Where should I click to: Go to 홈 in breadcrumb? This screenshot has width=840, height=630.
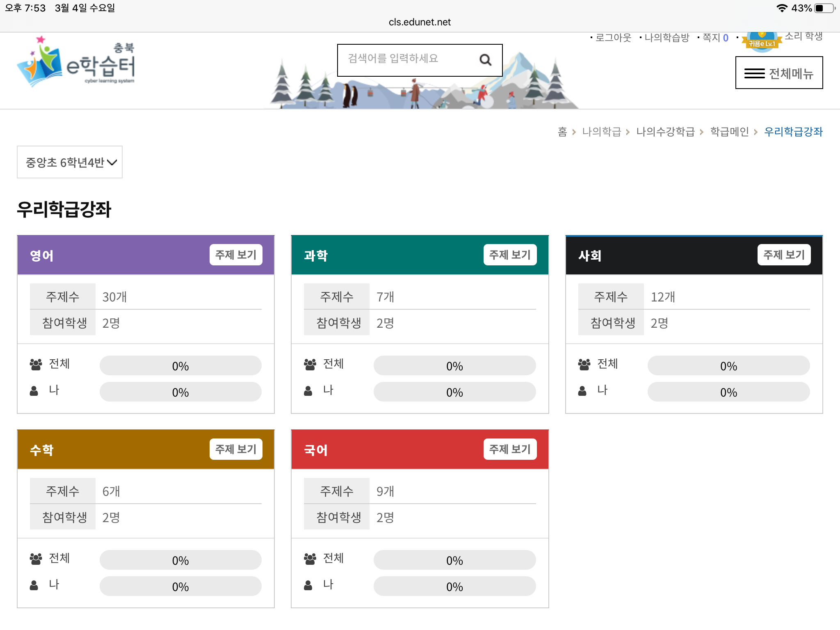click(562, 132)
